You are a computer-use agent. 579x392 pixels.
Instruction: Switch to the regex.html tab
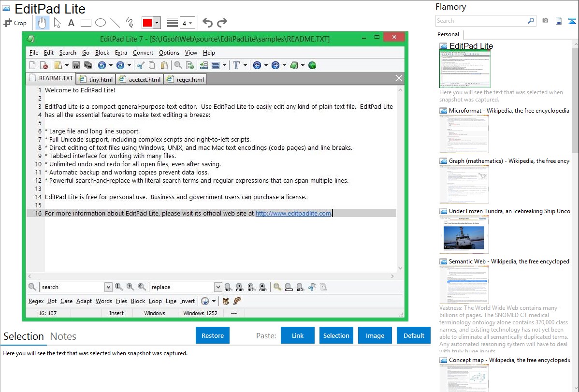tap(186, 79)
